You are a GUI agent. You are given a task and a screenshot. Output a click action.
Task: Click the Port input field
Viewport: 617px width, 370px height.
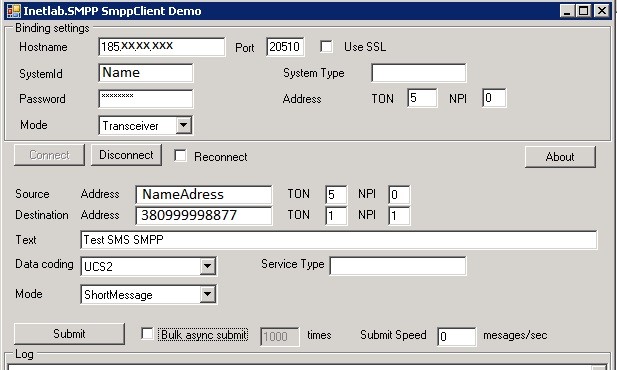pos(285,47)
